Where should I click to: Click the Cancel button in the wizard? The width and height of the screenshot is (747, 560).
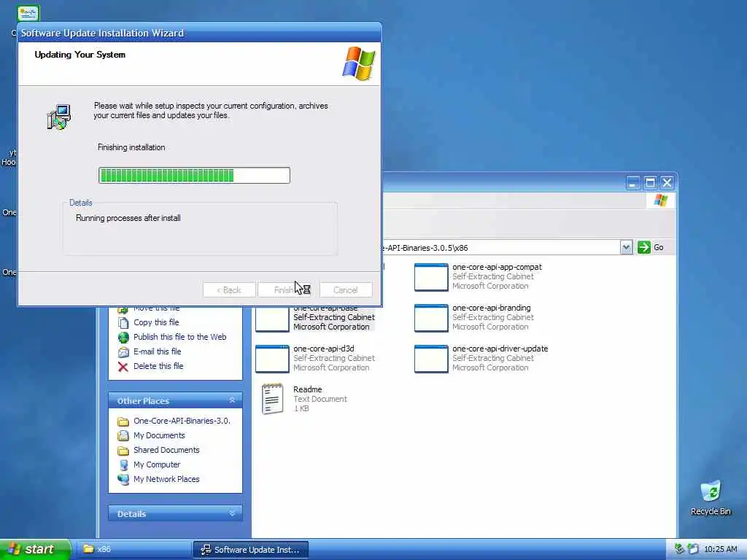coord(346,290)
